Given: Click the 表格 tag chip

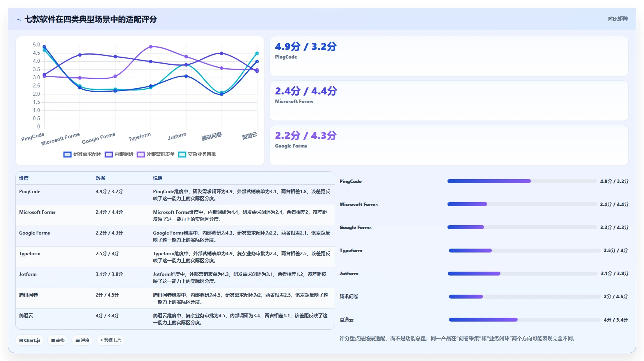Looking at the screenshot, I should pyautogui.click(x=58, y=340).
